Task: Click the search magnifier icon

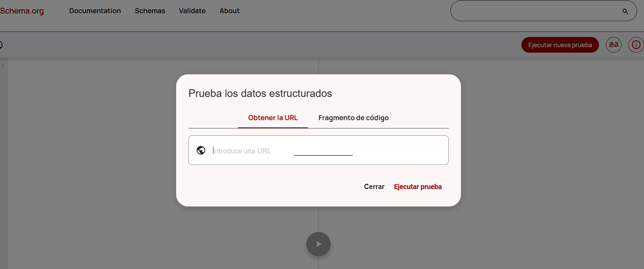Action: [x=625, y=11]
